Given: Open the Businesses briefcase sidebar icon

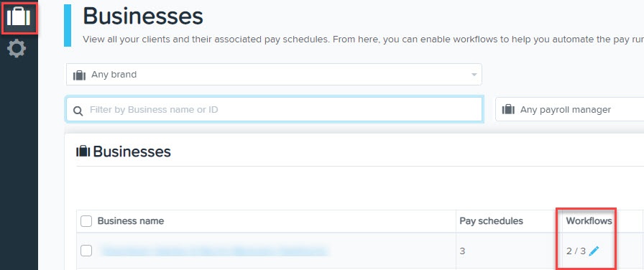Looking at the screenshot, I should pyautogui.click(x=19, y=17).
